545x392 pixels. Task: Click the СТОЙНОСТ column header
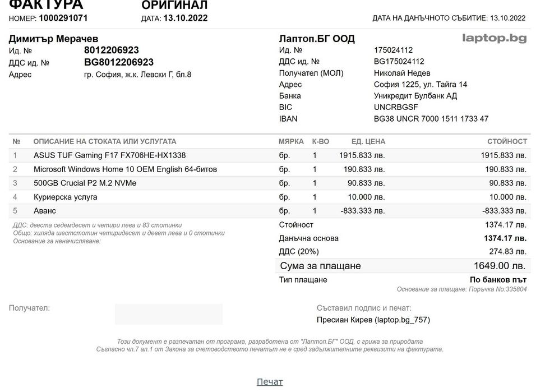pos(507,141)
